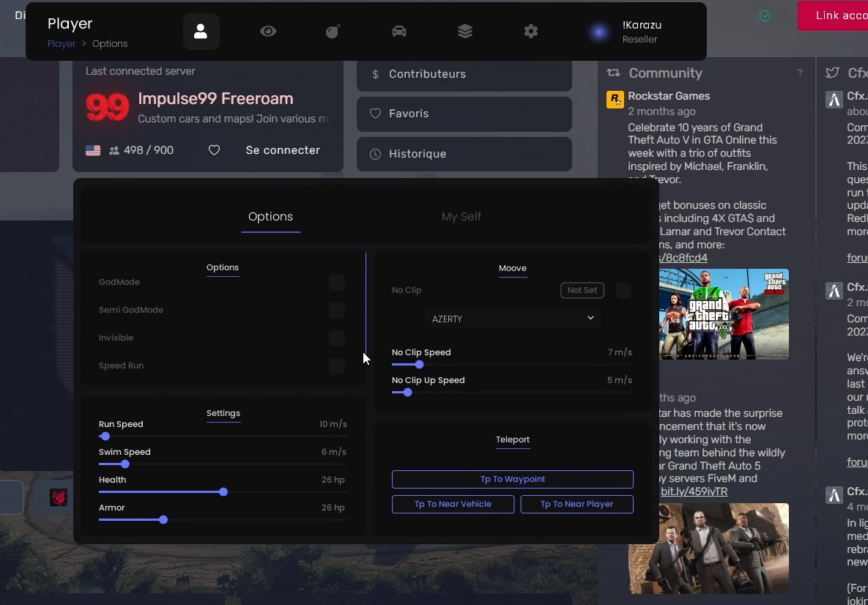868x605 pixels.
Task: Click the Community help question mark
Action: click(800, 73)
